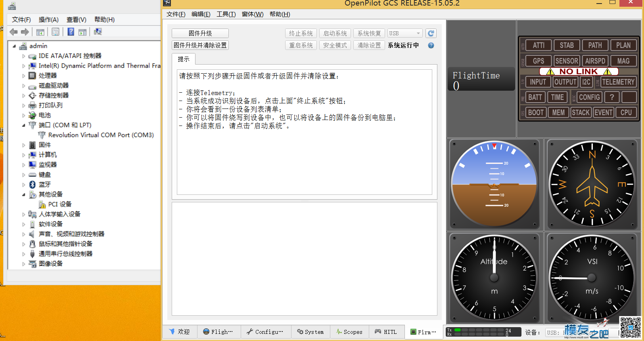Expand the 蓝牙 tree node

click(x=24, y=185)
